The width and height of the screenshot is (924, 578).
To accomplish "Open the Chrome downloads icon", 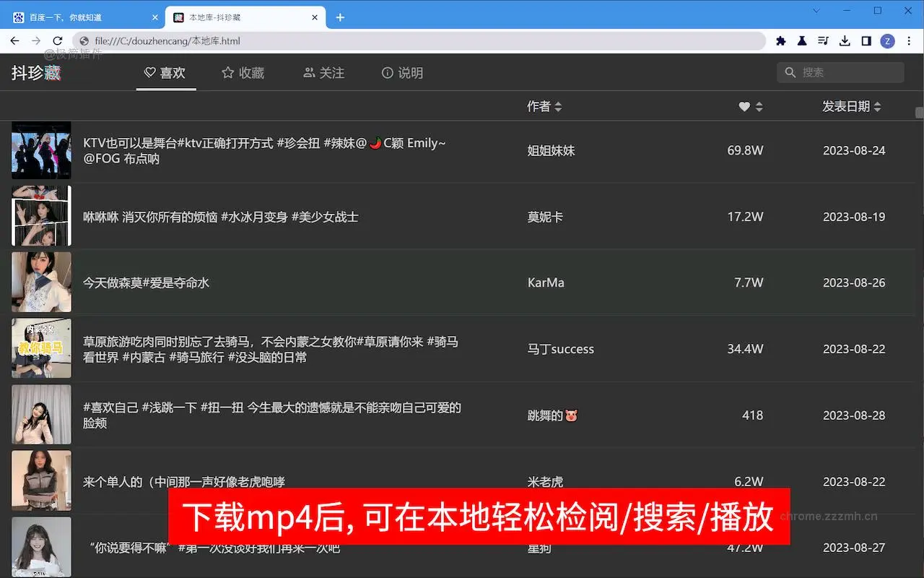I will [x=845, y=41].
